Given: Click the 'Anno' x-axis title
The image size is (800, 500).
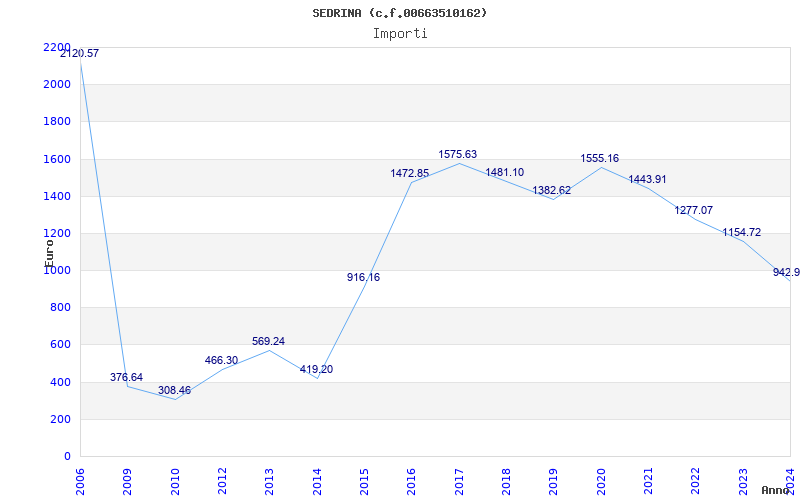Looking at the screenshot, I should tap(776, 490).
